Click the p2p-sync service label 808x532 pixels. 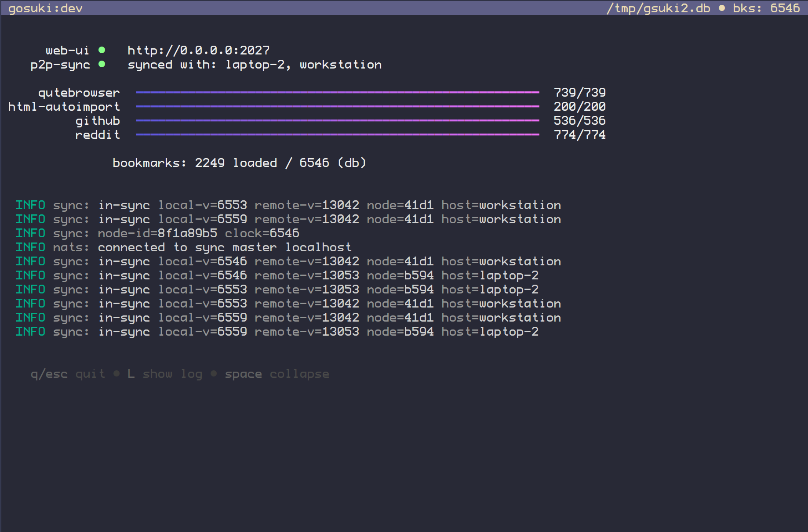(x=60, y=65)
